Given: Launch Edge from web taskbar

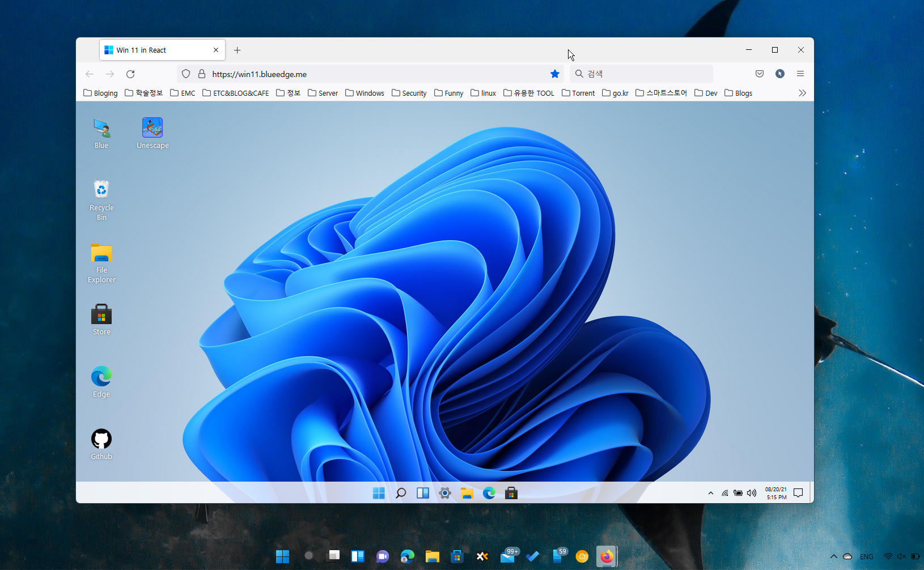Looking at the screenshot, I should (489, 493).
